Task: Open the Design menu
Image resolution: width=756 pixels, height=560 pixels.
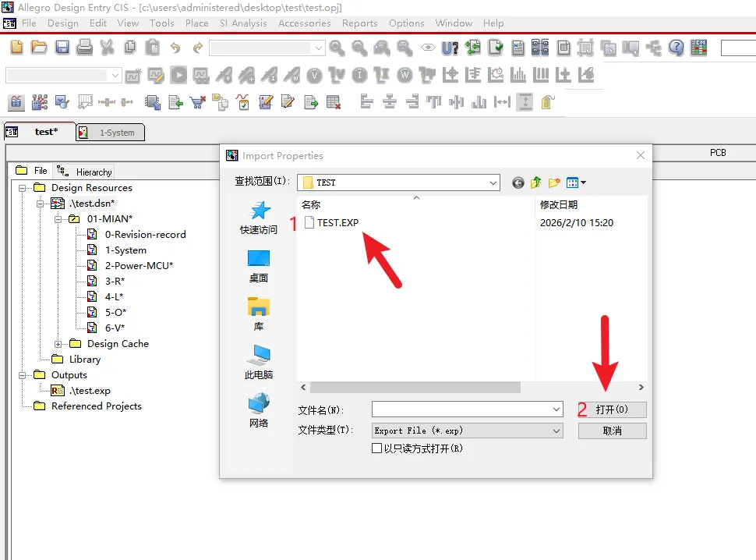Action: [x=62, y=23]
